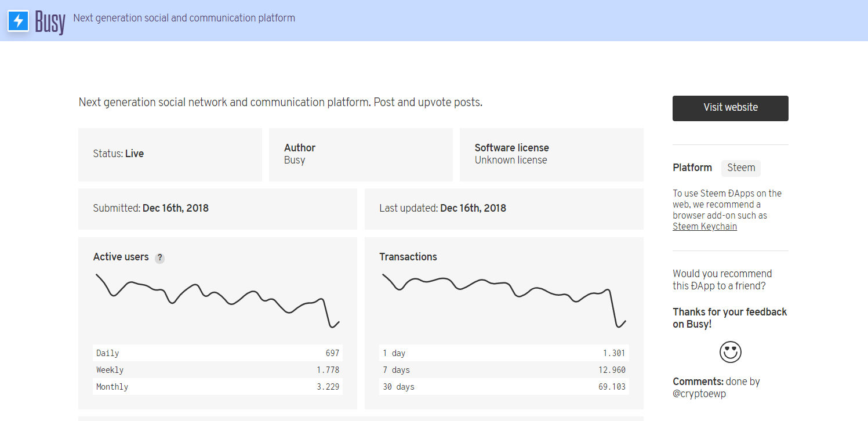The width and height of the screenshot is (868, 421).
Task: Click the Busy lightning bolt logo icon
Action: (19, 21)
